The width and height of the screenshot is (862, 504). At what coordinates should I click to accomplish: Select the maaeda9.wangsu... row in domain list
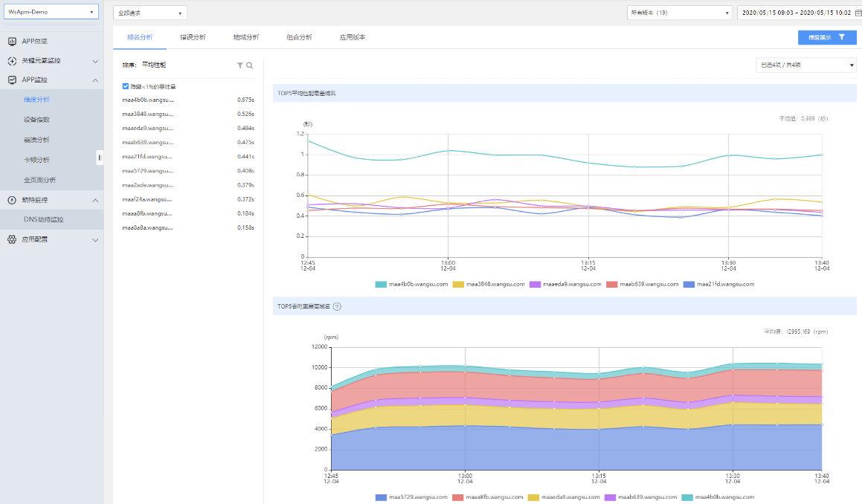click(x=188, y=128)
